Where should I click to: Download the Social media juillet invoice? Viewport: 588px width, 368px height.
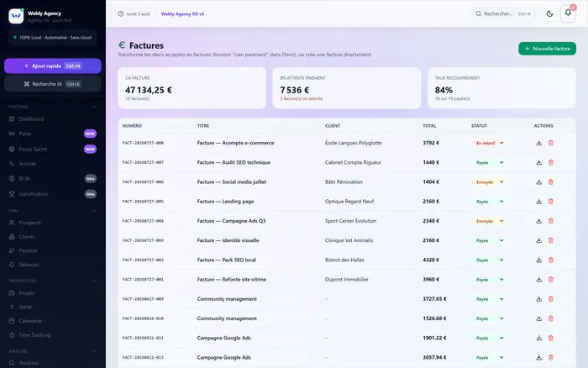click(539, 182)
